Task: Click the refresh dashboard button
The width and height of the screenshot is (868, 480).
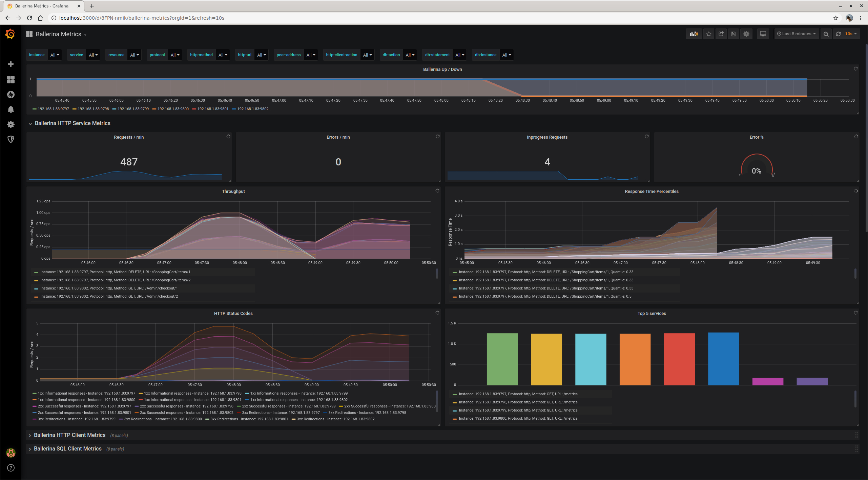Action: pos(838,34)
